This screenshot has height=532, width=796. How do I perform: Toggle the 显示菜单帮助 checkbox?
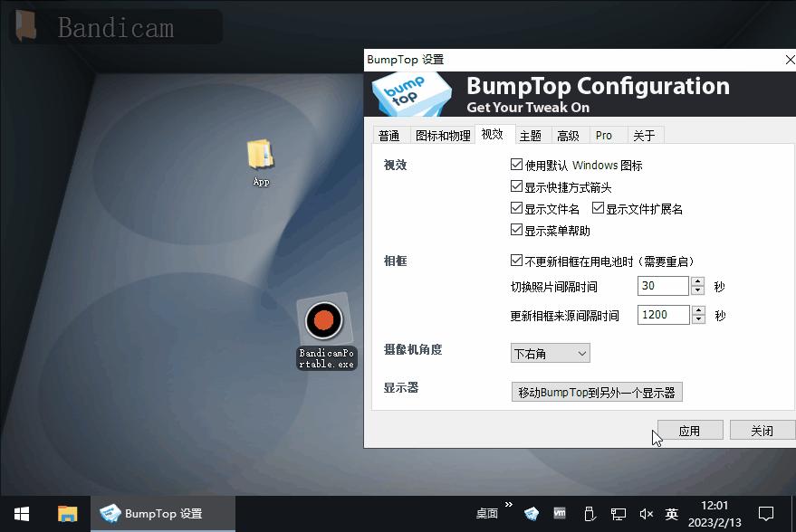[519, 229]
